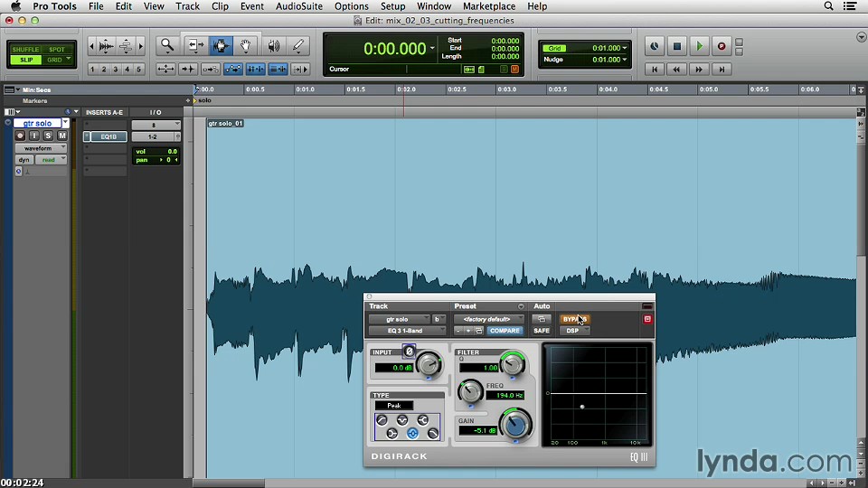
Task: Select the Zoomer tool
Action: coord(166,45)
